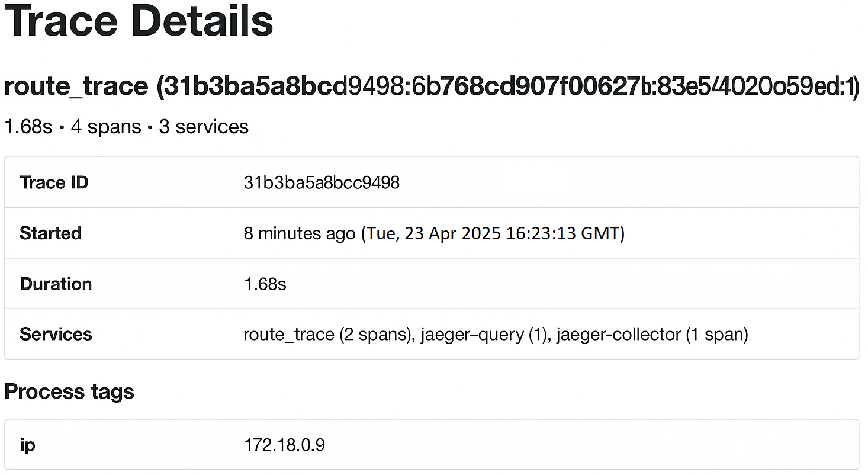Click the 1.68s duration in the summary line

click(x=28, y=126)
